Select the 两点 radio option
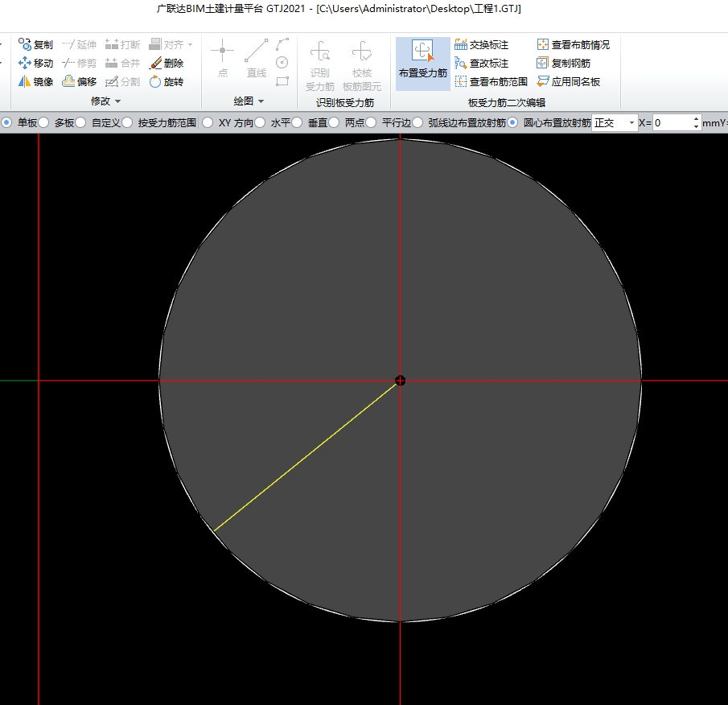 335,122
